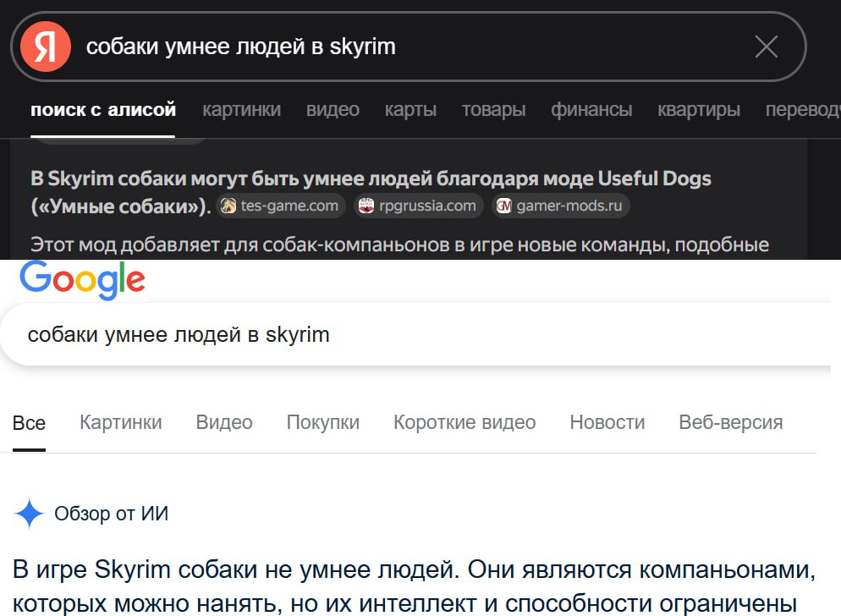The width and height of the screenshot is (841, 616).
Task: Click text 'Этот мод добавляет для собак-компаньонов'
Action: pos(241,245)
